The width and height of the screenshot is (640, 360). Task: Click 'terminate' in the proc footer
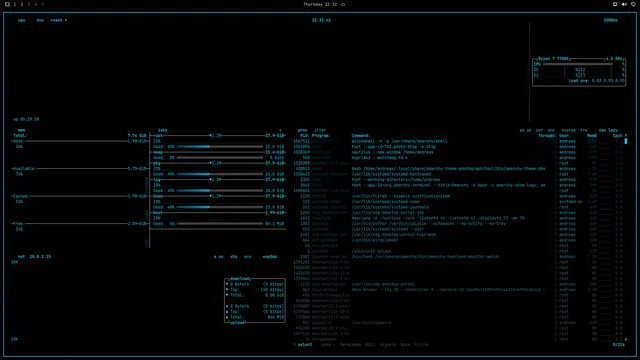click(x=350, y=345)
